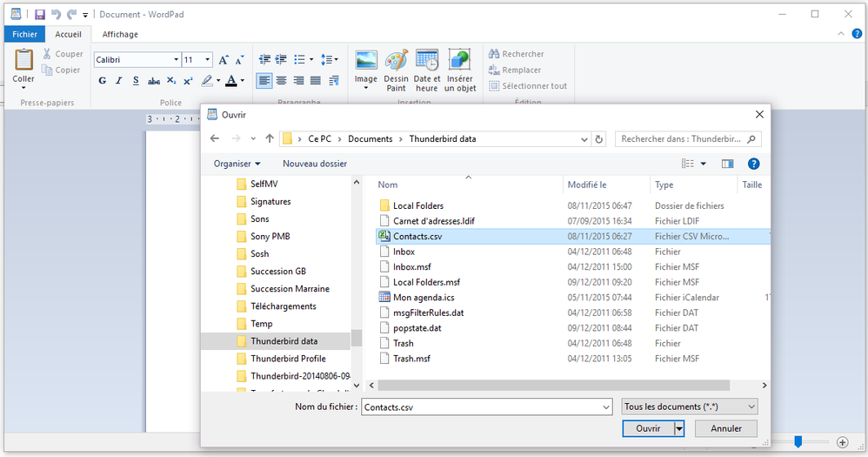Click the Insérer un objet icon
The image size is (868, 457).
460,63
